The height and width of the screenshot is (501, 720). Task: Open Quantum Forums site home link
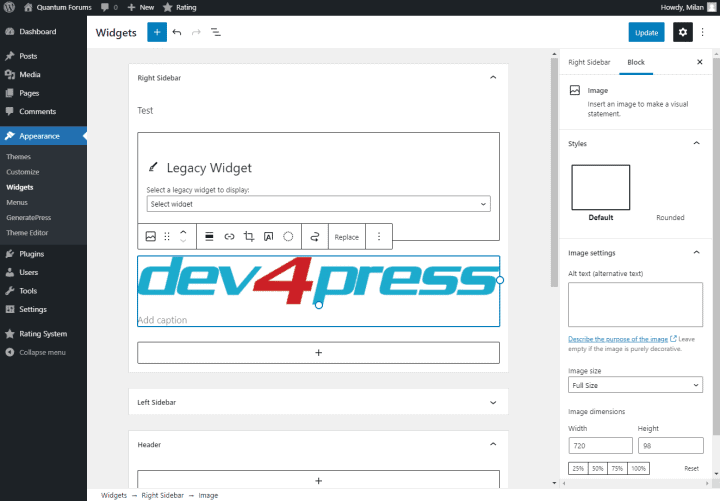[58, 7]
